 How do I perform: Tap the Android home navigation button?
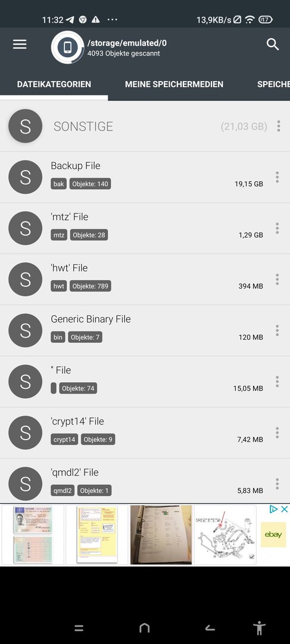tap(144, 627)
